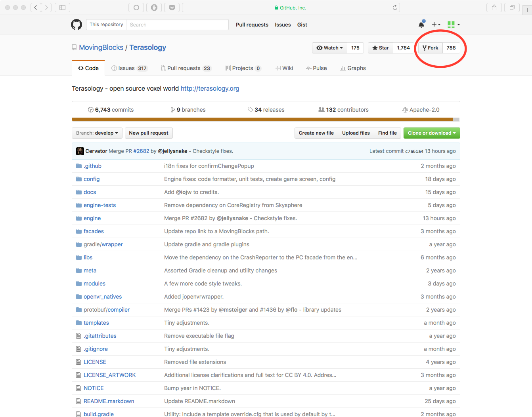
Task: Open Terasology repository title link
Action: (x=147, y=48)
